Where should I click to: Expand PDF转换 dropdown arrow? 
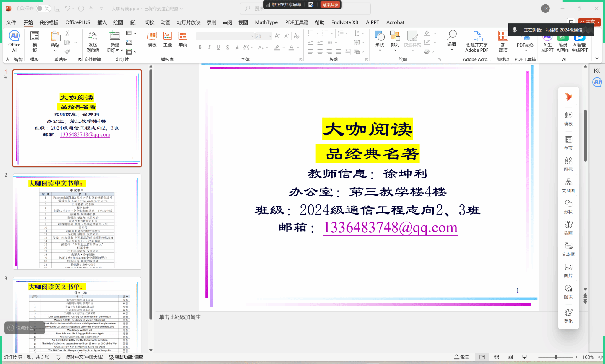(525, 51)
